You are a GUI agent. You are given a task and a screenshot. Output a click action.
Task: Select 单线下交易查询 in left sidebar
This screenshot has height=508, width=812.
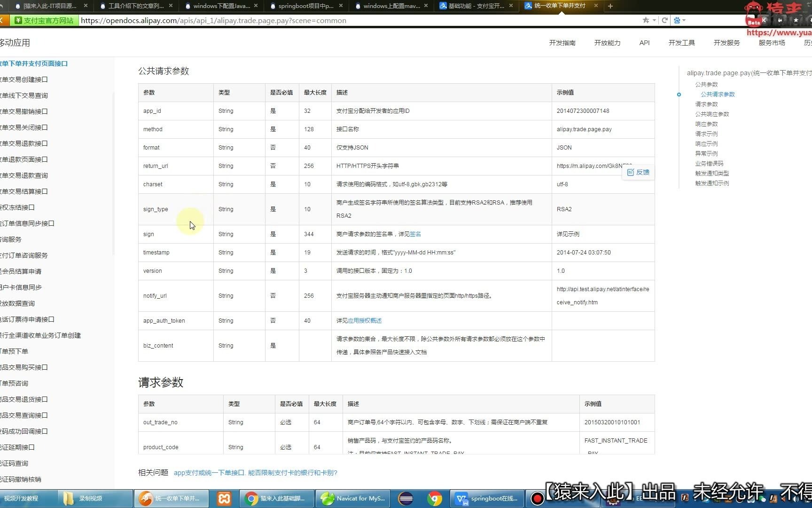24,95
